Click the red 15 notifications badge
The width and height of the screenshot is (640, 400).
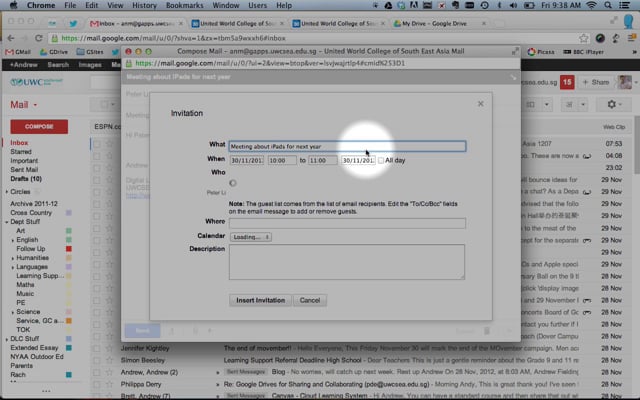click(x=567, y=82)
